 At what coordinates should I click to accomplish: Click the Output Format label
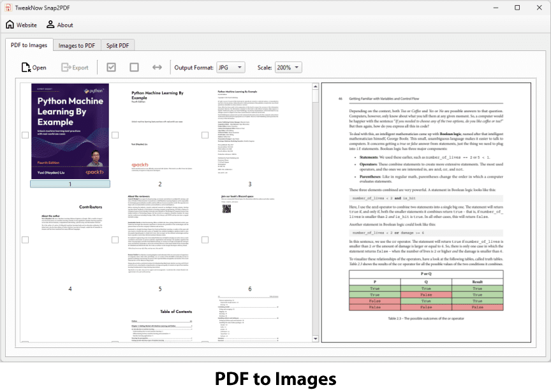pos(194,68)
